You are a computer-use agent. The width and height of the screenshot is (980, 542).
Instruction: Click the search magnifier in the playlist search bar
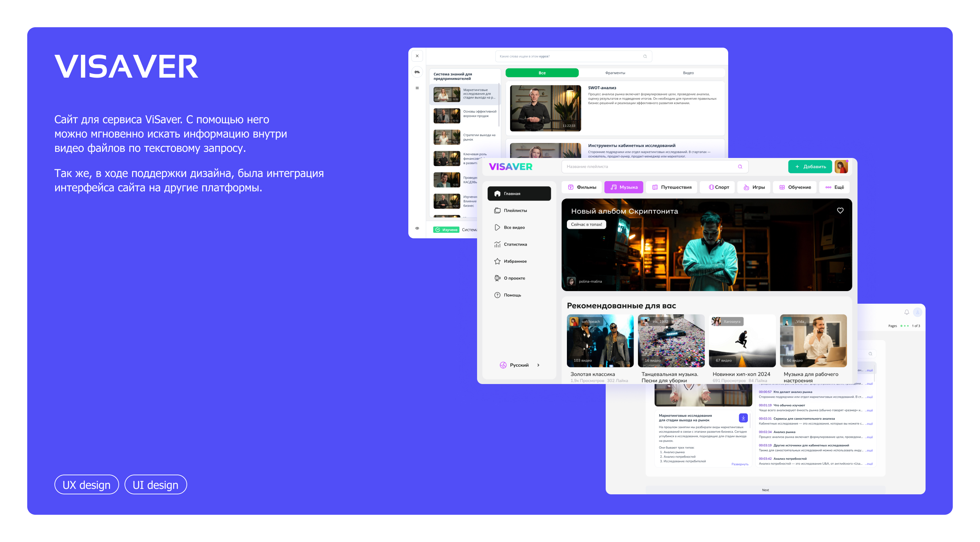pyautogui.click(x=740, y=166)
